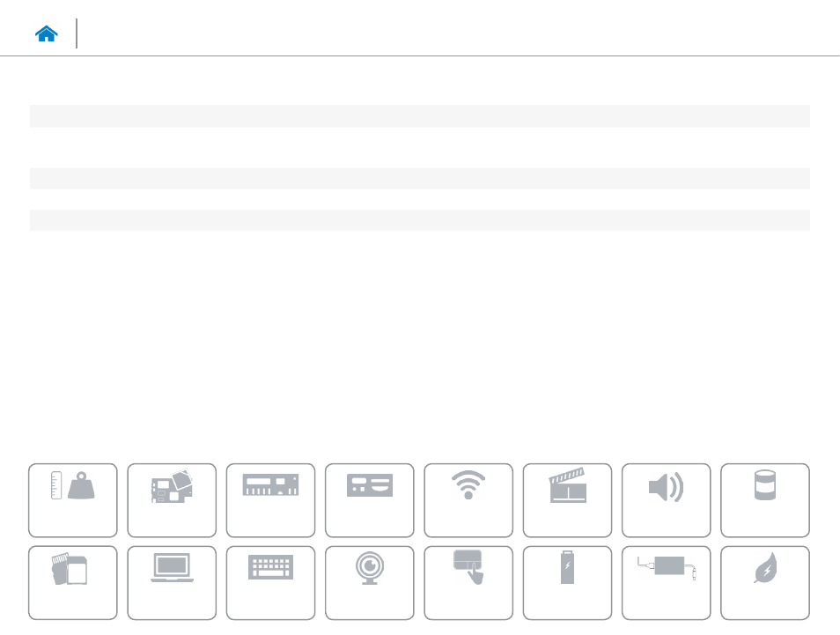Select the laptop display tile
The height and width of the screenshot is (635, 840).
[x=172, y=582]
